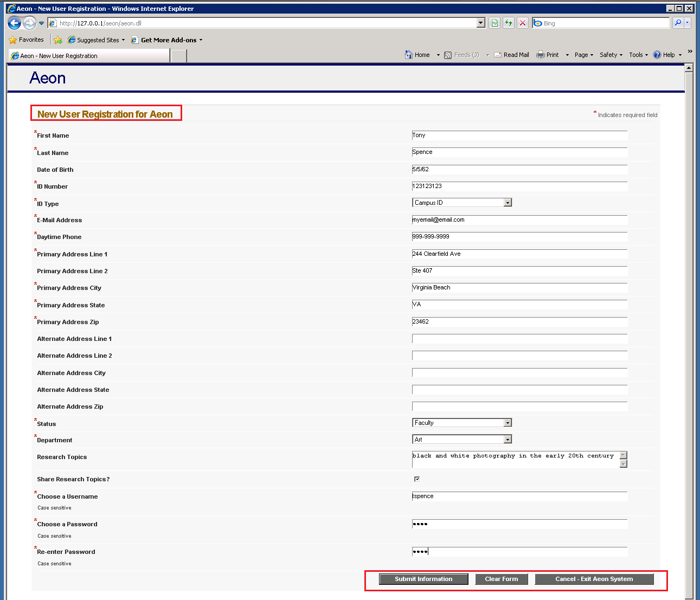The width and height of the screenshot is (700, 600).
Task: Click the Suggested Sites icon
Action: tap(72, 40)
